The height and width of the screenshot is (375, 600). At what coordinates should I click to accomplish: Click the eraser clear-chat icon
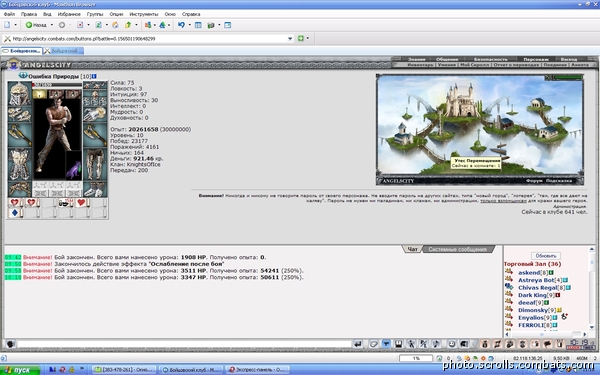pos(373,344)
